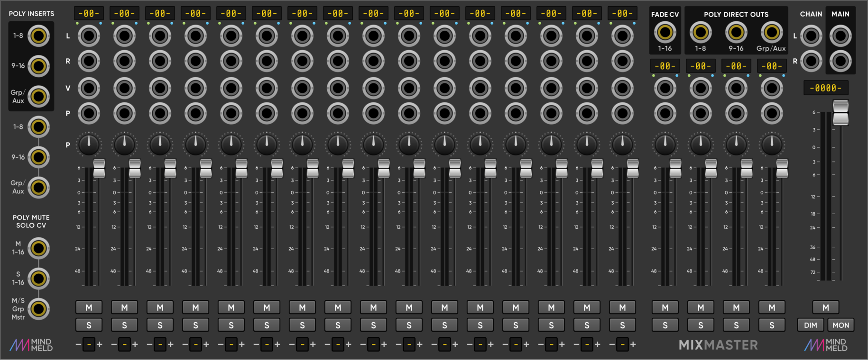Click the Main L output jack
Screen dimensions: 868x360
point(840,36)
